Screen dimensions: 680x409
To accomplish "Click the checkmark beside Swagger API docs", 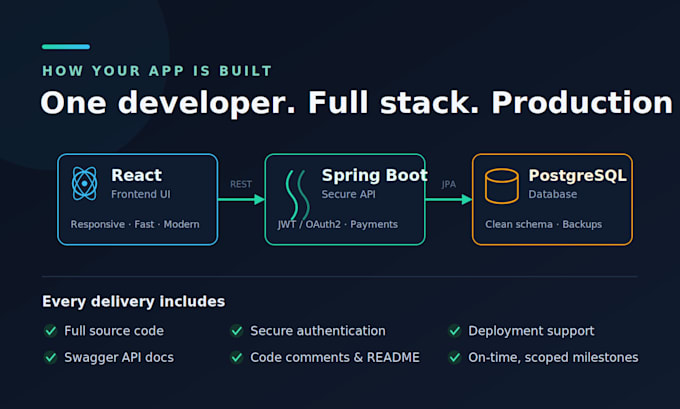I will coord(51,357).
